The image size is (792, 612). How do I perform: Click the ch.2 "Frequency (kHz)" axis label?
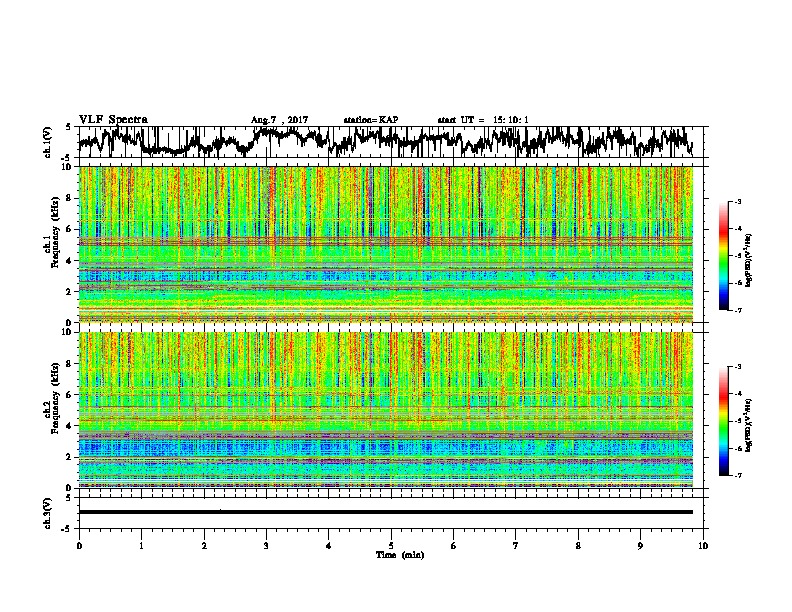click(55, 398)
